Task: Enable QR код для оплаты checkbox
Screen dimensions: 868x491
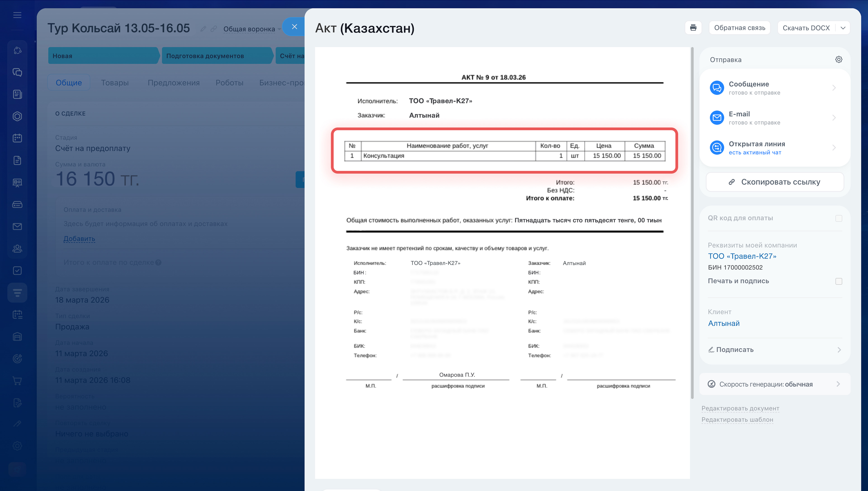Action: coord(838,218)
